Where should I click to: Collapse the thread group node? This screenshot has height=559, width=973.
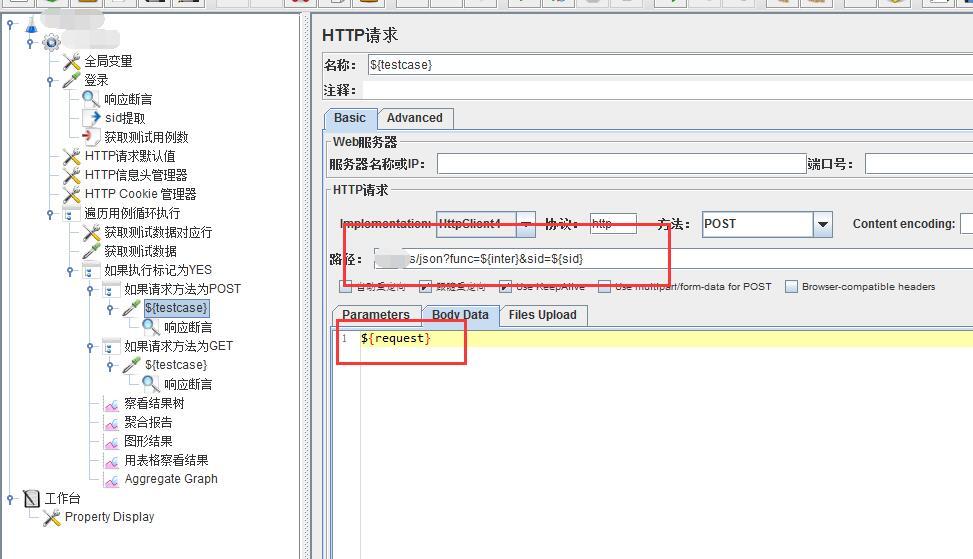click(30, 43)
